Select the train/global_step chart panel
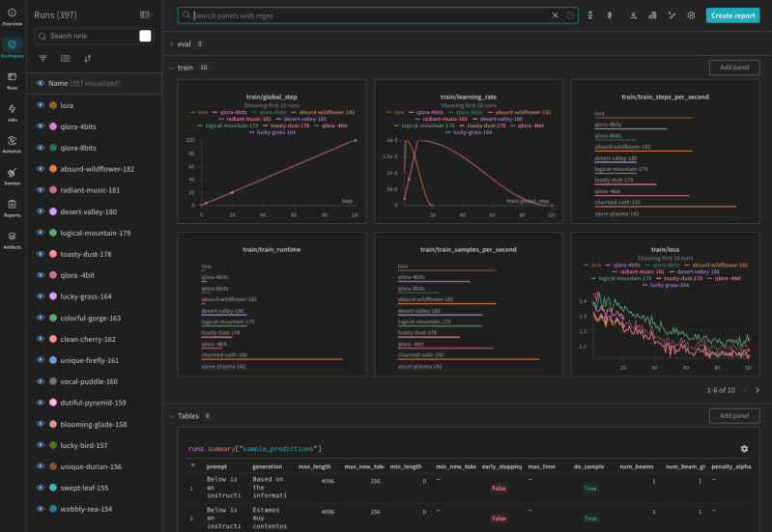772x532 pixels. click(x=272, y=152)
